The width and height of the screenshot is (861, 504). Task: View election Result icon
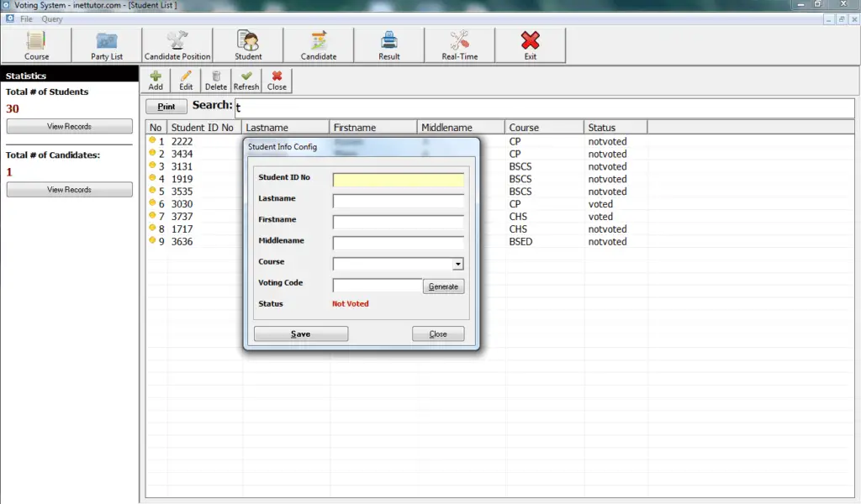388,44
